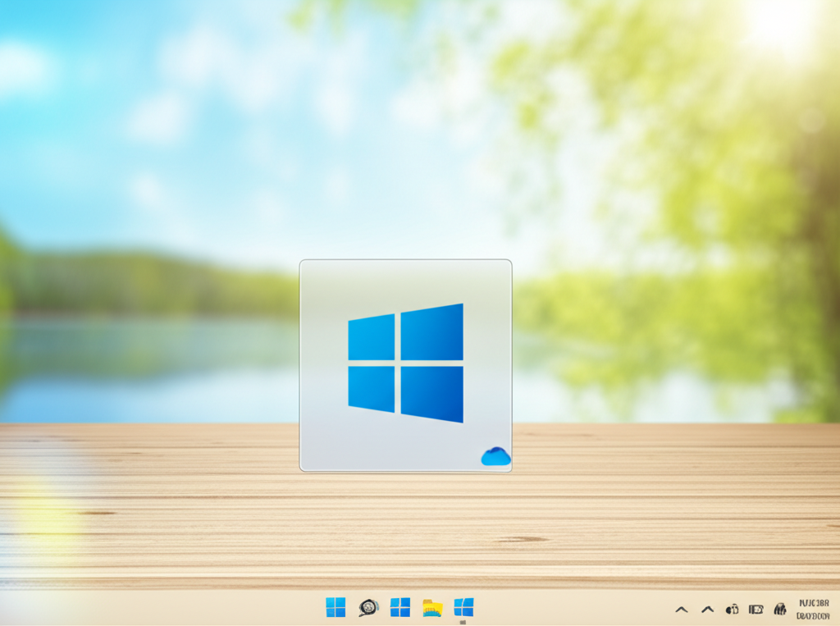Click the Windows logo icon left of File Explorer
Viewport: 840px width, 626px height.
click(399, 607)
